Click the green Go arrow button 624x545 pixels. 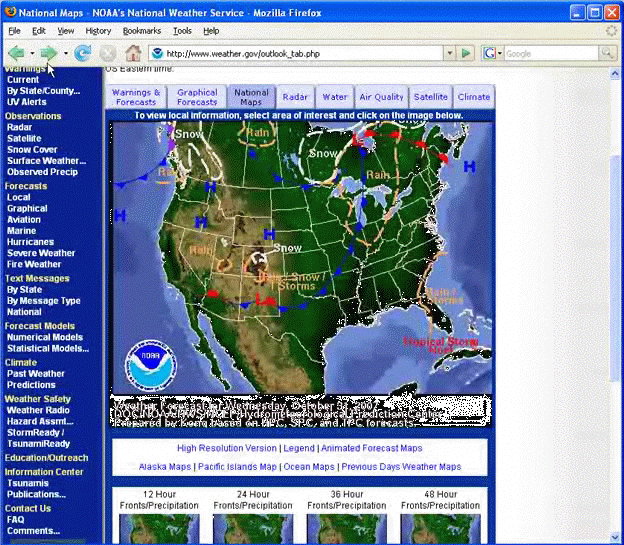tap(466, 53)
